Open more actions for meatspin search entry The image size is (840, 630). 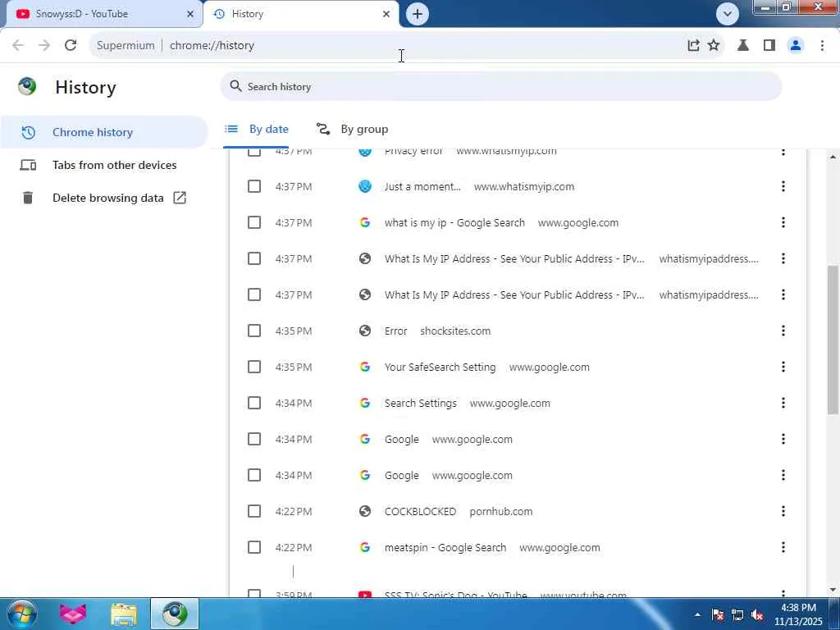point(783,547)
